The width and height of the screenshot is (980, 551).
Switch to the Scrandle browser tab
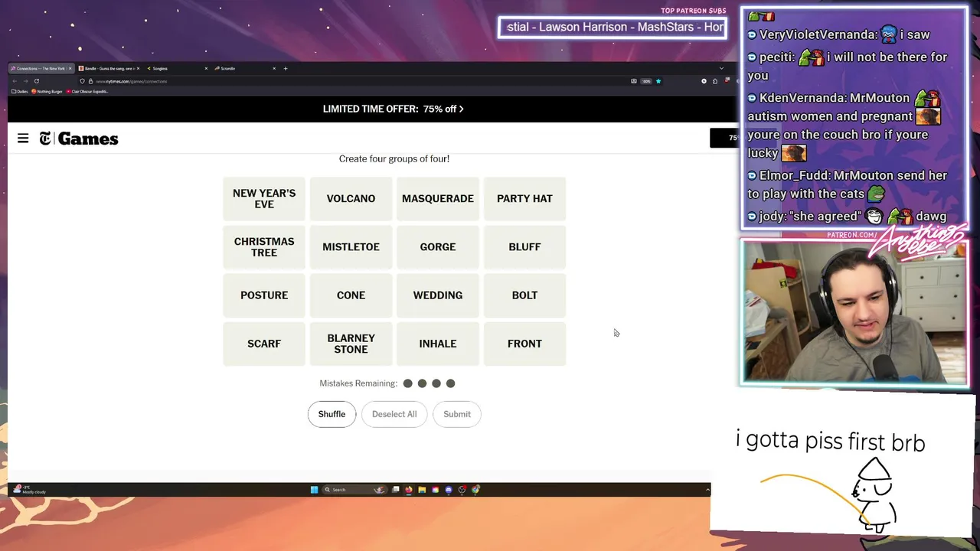point(243,68)
